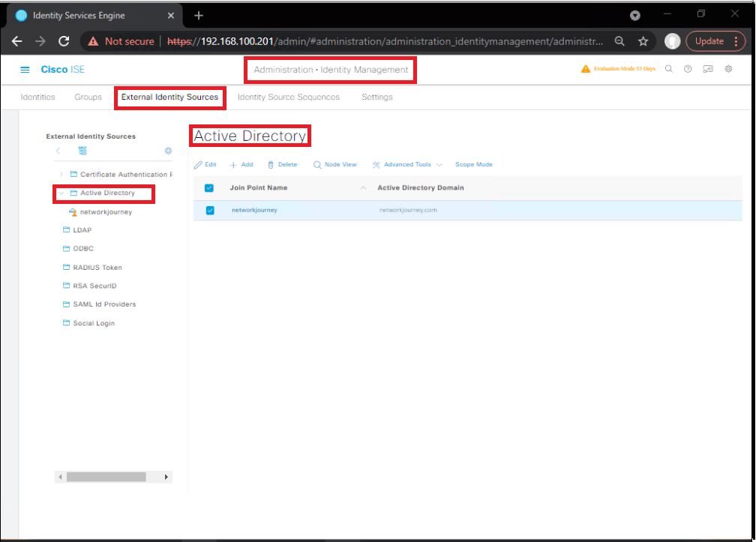This screenshot has height=542, width=756.
Task: Click the Join Point Name column header
Action: click(259, 188)
